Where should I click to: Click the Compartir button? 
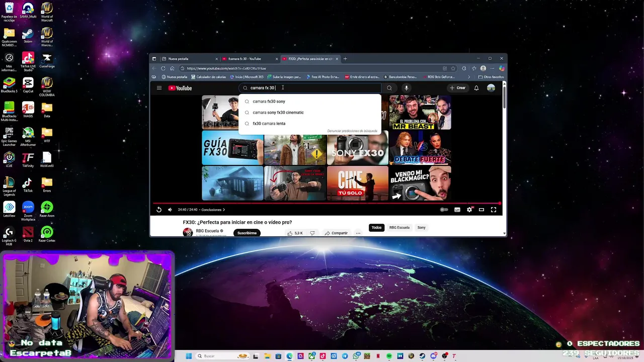click(x=336, y=233)
